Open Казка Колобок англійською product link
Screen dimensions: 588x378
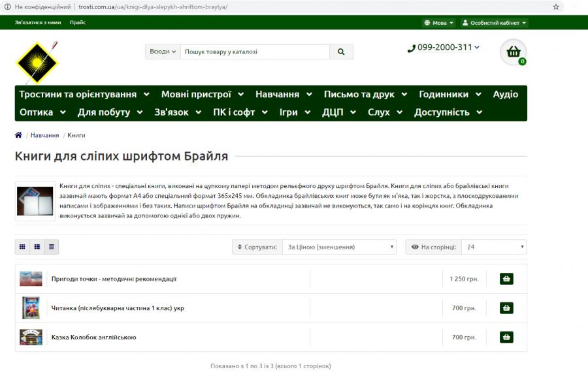point(93,338)
